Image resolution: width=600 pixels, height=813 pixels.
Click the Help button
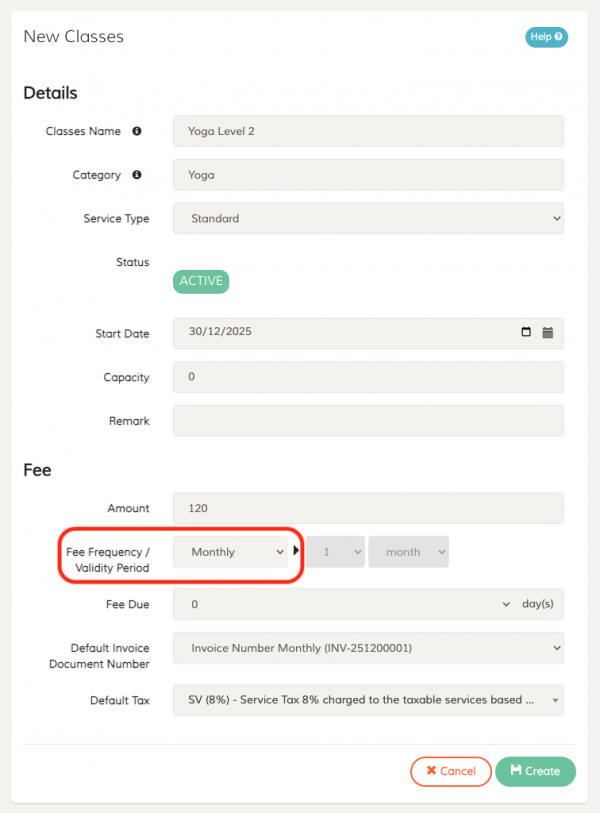coord(546,37)
